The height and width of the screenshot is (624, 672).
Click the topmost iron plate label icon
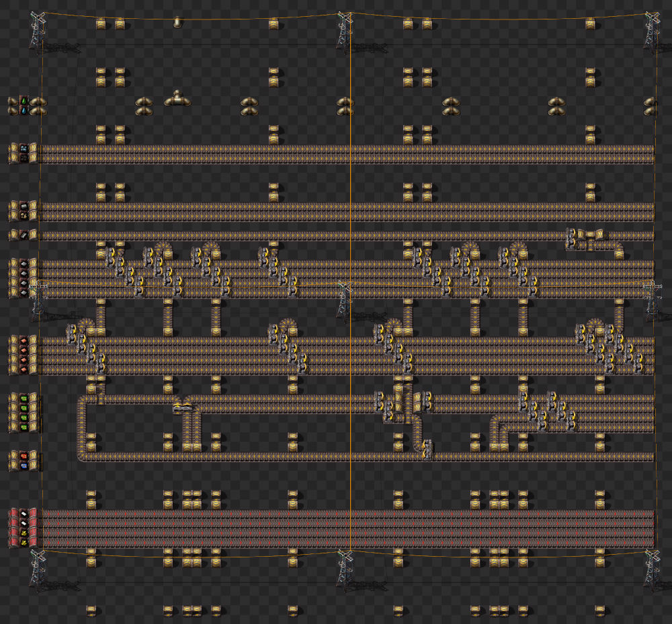click(x=24, y=264)
